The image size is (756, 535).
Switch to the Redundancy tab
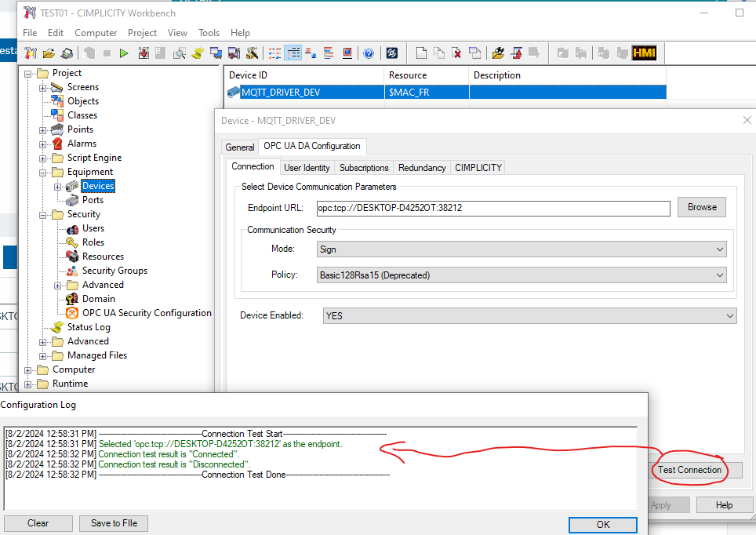point(422,167)
